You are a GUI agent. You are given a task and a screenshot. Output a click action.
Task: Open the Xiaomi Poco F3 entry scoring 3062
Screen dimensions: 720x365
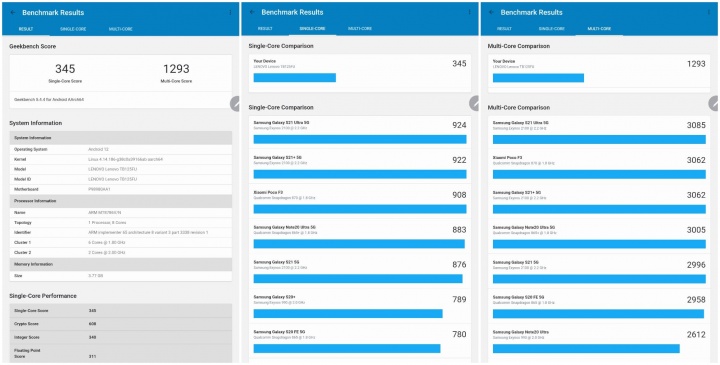point(599,167)
